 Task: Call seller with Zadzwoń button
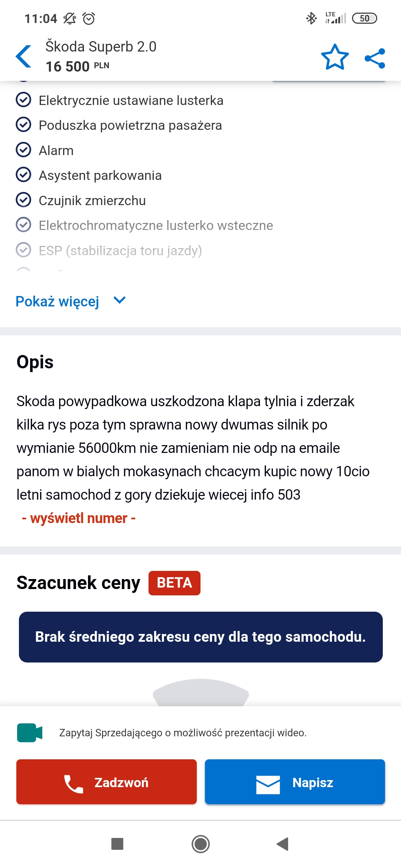tap(107, 782)
